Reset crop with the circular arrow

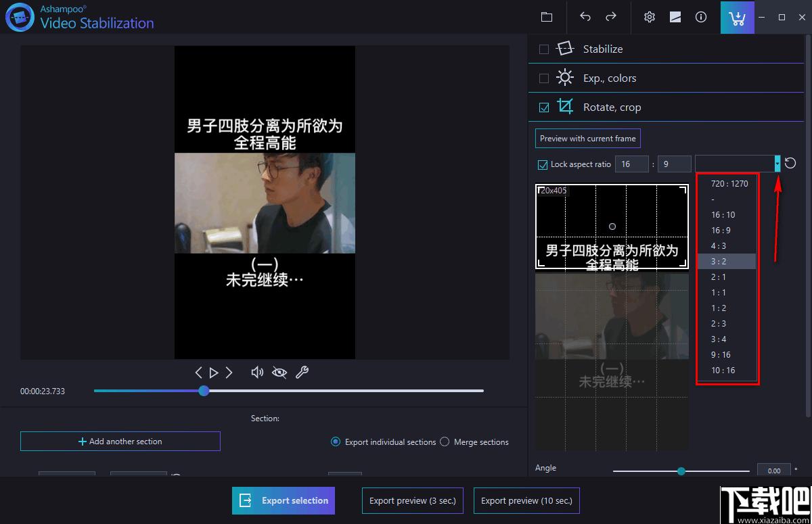(x=790, y=164)
